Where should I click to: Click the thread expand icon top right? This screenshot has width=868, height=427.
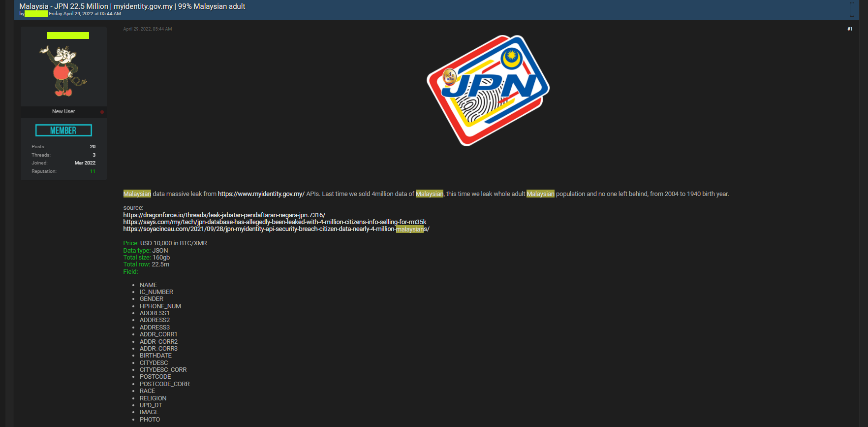(852, 9)
